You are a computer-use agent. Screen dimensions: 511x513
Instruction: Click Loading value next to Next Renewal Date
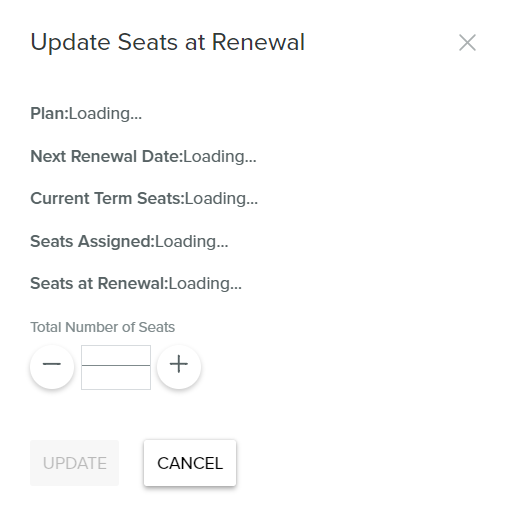tap(220, 156)
